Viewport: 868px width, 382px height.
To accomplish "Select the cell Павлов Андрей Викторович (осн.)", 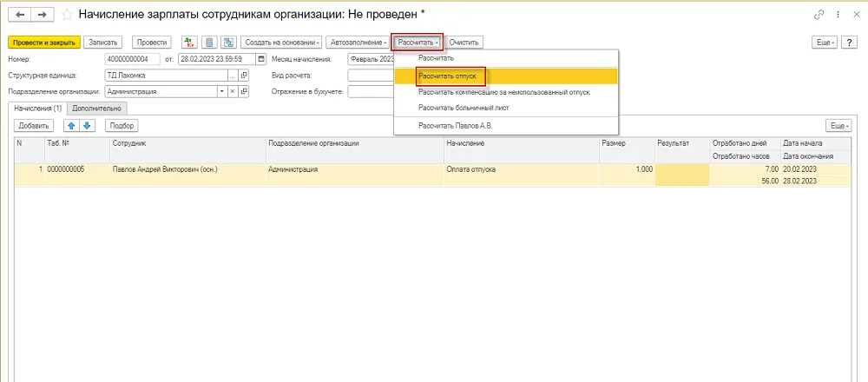I will [x=187, y=175].
